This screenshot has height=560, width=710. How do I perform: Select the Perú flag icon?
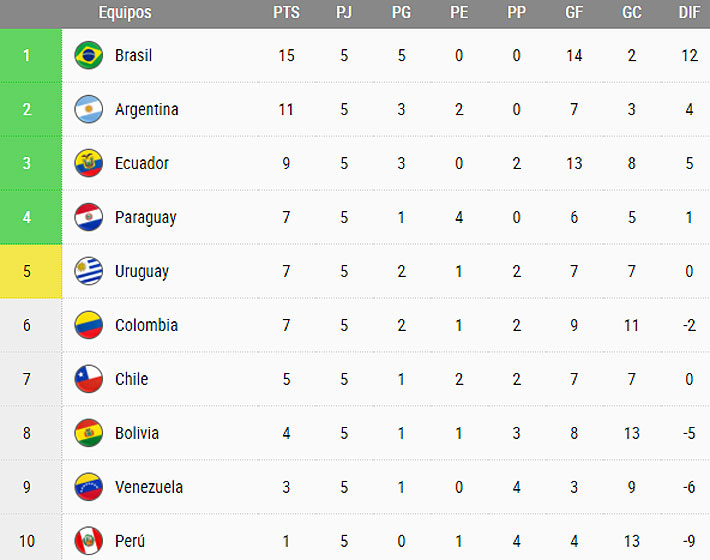[89, 541]
